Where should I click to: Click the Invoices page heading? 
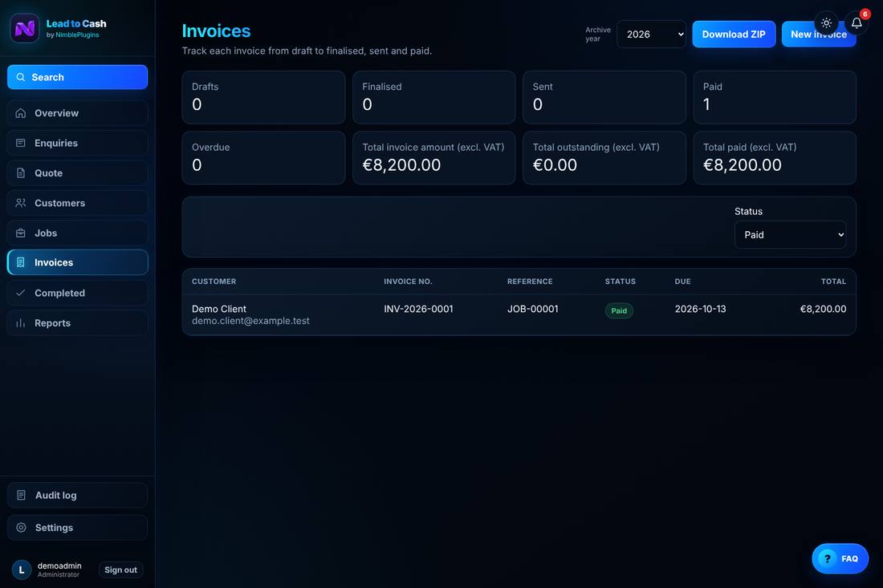coord(216,31)
